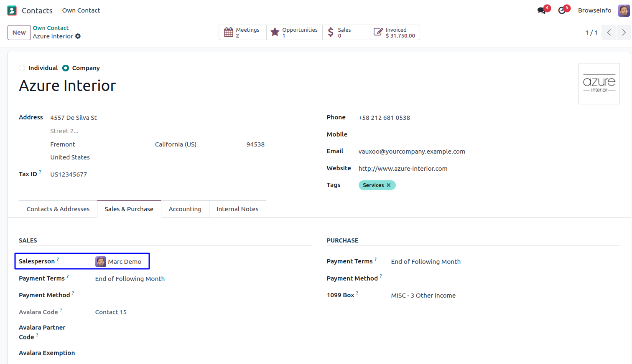The image size is (632, 364).
Task: Switch to the Internal Notes tab
Action: pyautogui.click(x=237, y=209)
